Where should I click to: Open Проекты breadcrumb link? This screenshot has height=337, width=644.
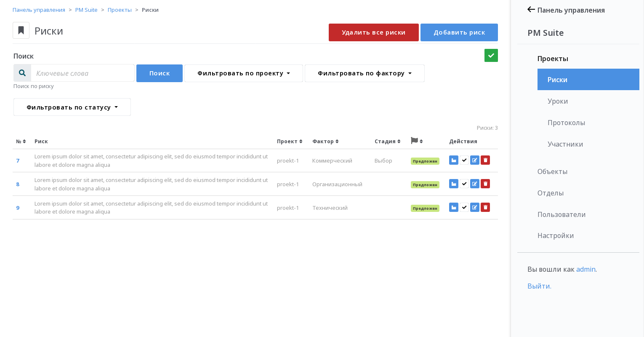120,10
